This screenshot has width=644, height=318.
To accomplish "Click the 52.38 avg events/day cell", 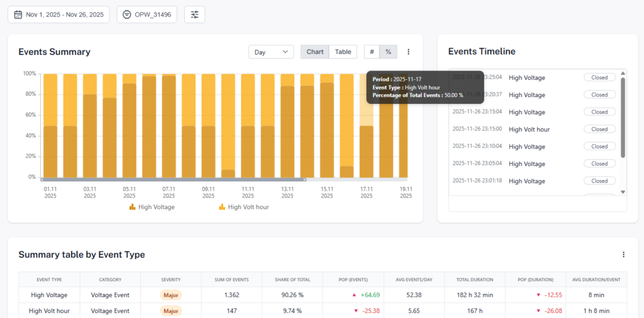I will (414, 295).
